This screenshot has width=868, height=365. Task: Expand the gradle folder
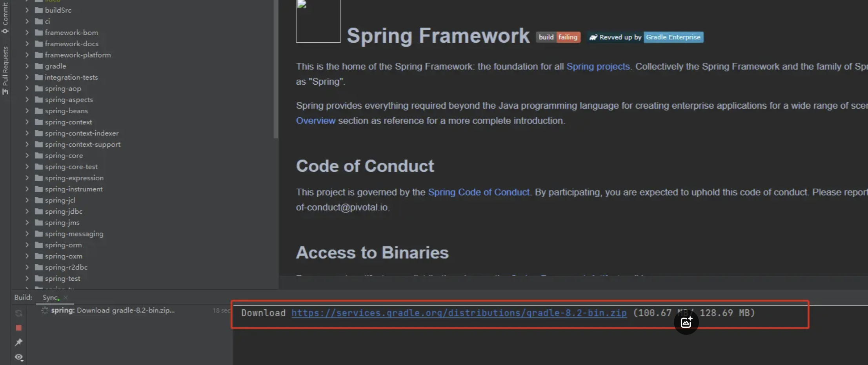(27, 66)
